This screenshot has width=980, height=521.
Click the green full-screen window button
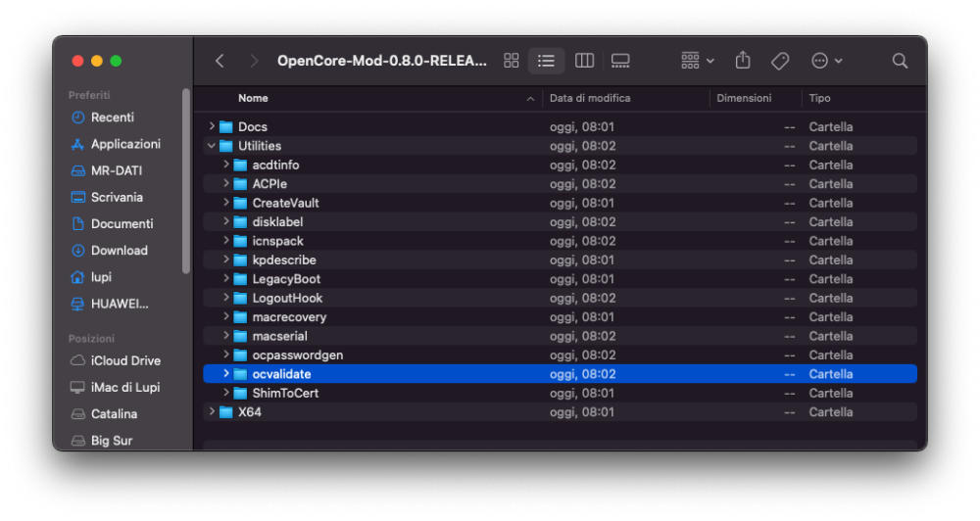[116, 61]
